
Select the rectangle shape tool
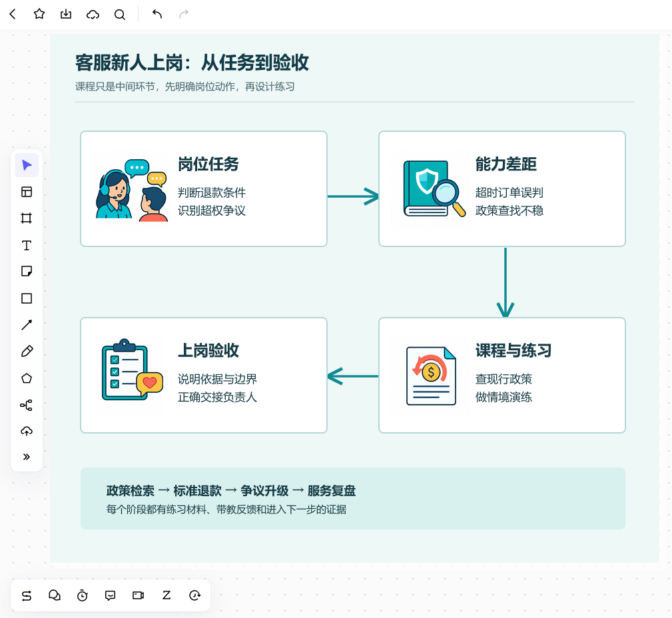27,298
